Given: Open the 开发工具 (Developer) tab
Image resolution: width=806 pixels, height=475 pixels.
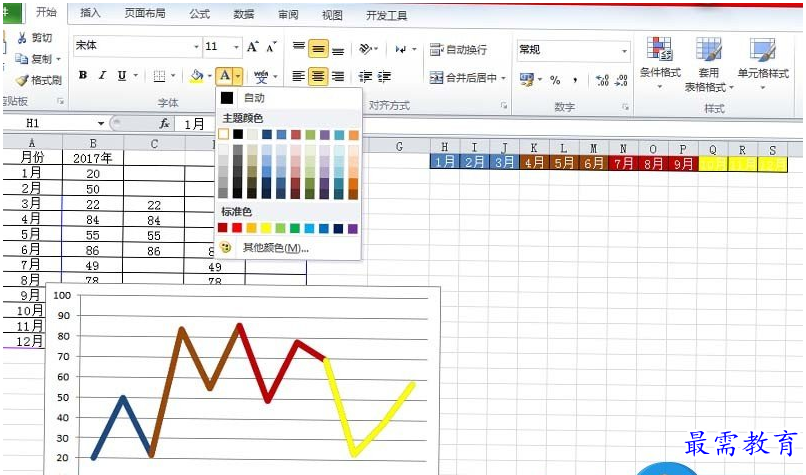Looking at the screenshot, I should tap(387, 16).
